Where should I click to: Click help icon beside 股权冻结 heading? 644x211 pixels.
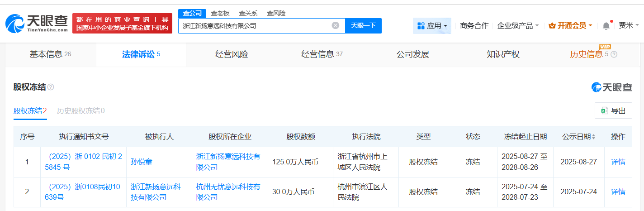(x=51, y=87)
